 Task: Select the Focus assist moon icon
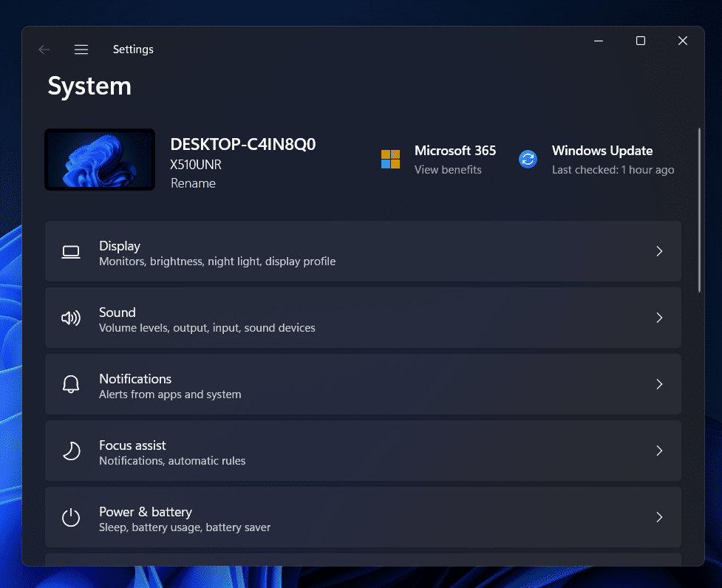pos(71,451)
